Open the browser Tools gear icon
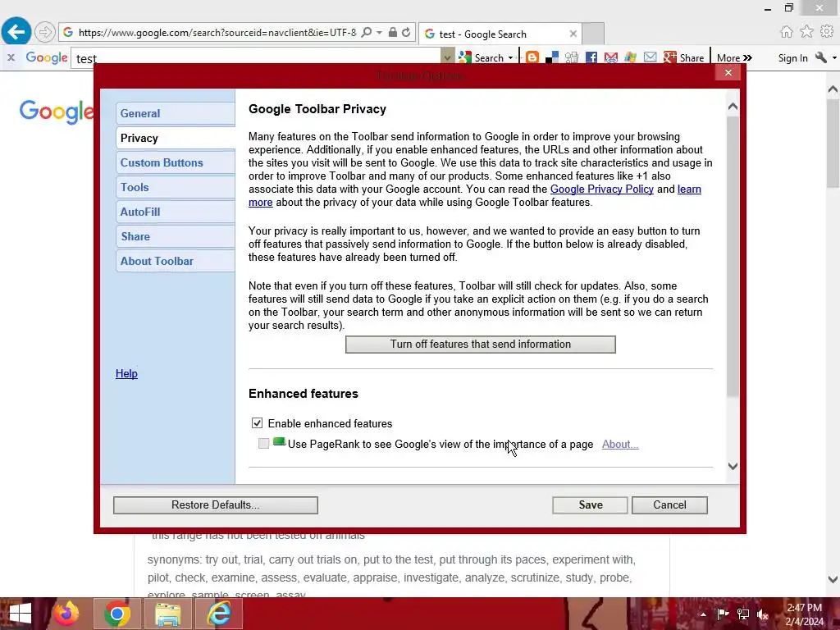The height and width of the screenshot is (630, 840). pos(827,32)
